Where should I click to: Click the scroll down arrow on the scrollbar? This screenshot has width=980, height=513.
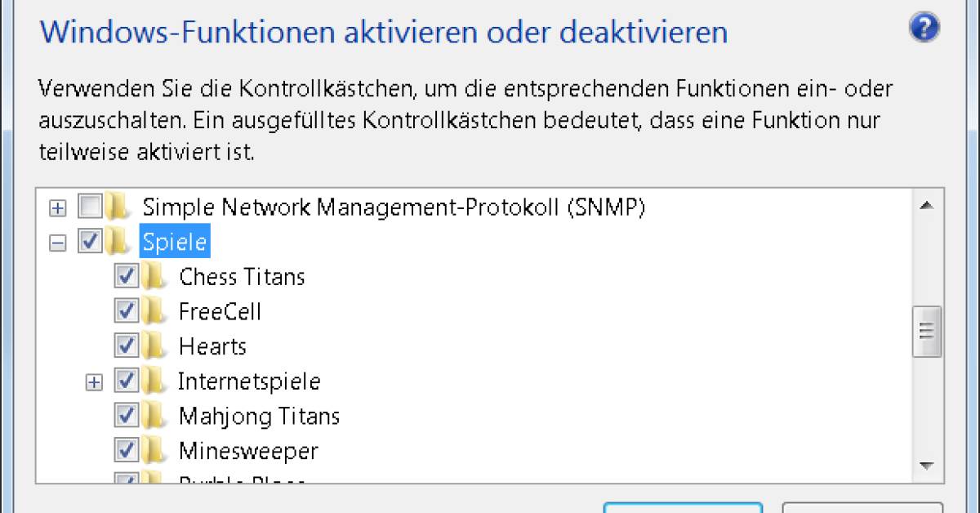[927, 466]
